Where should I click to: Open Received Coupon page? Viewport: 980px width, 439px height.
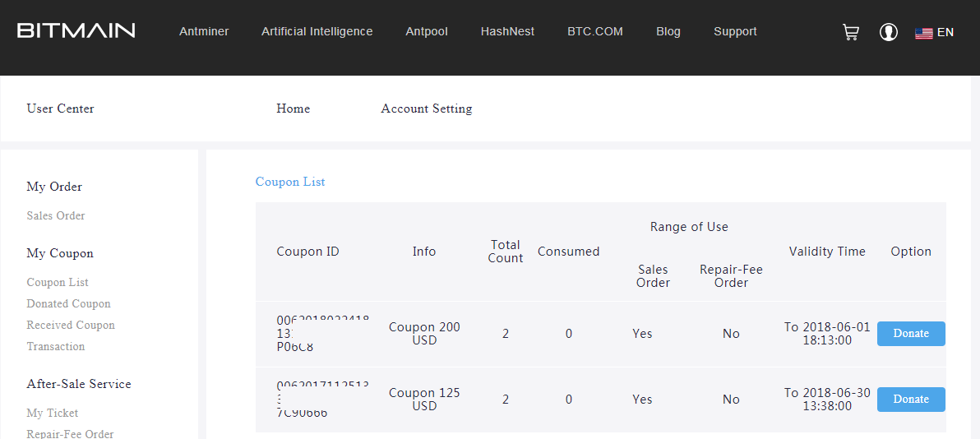tap(71, 325)
